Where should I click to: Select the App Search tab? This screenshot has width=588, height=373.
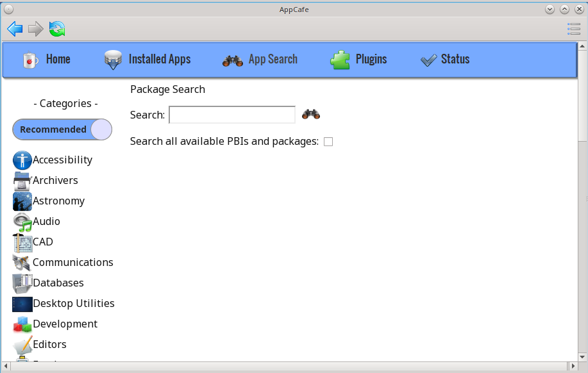coord(273,59)
